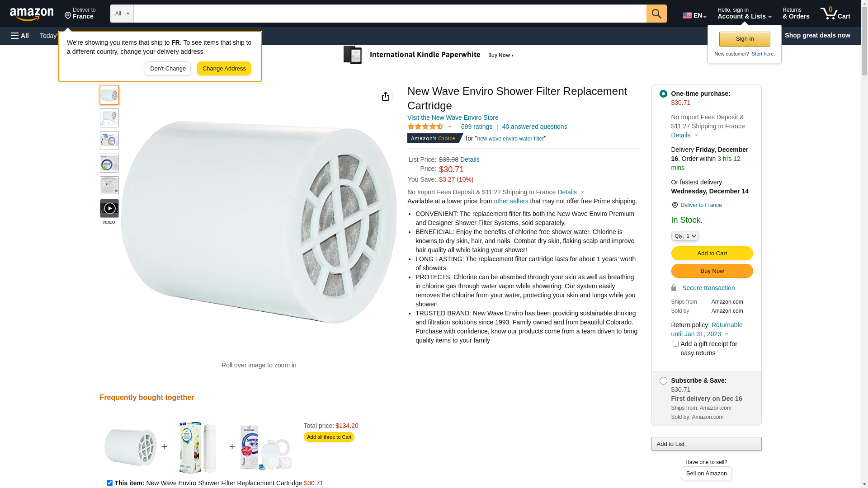
Task: Open the quantity dropdown
Action: coord(685,236)
